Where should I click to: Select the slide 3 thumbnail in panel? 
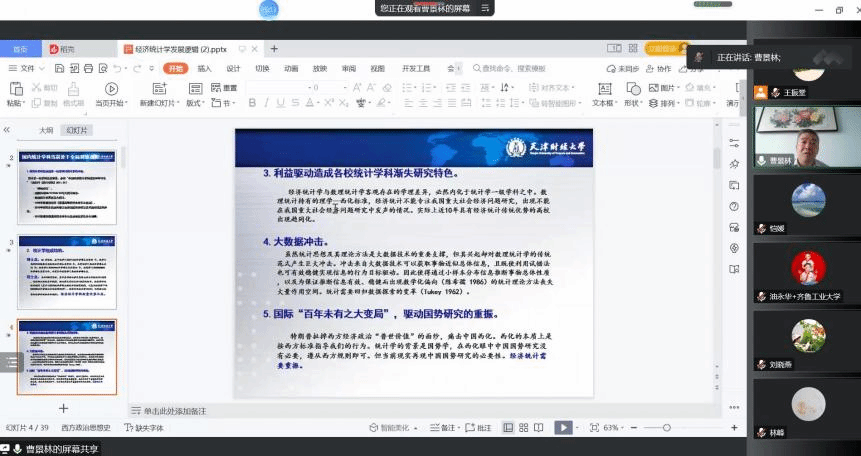(66, 258)
